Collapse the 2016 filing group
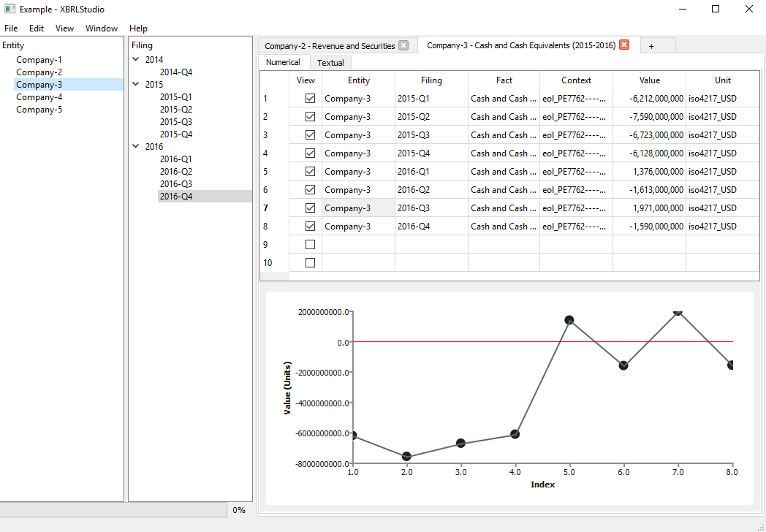The width and height of the screenshot is (766, 532). click(135, 147)
